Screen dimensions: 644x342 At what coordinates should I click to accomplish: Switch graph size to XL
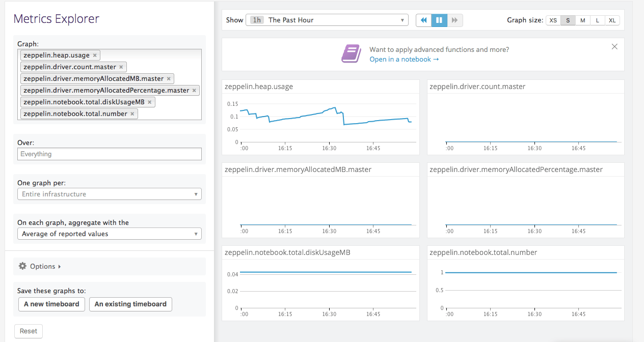pos(612,20)
